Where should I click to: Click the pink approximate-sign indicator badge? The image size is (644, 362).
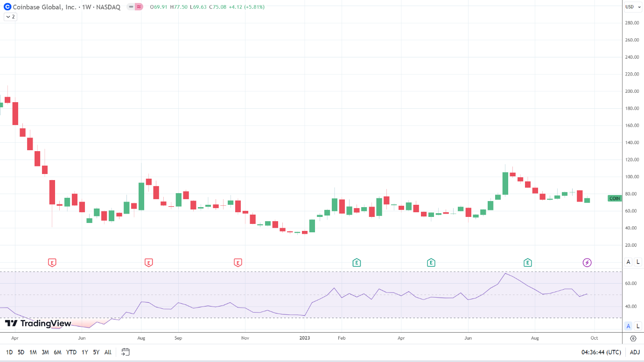[139, 7]
